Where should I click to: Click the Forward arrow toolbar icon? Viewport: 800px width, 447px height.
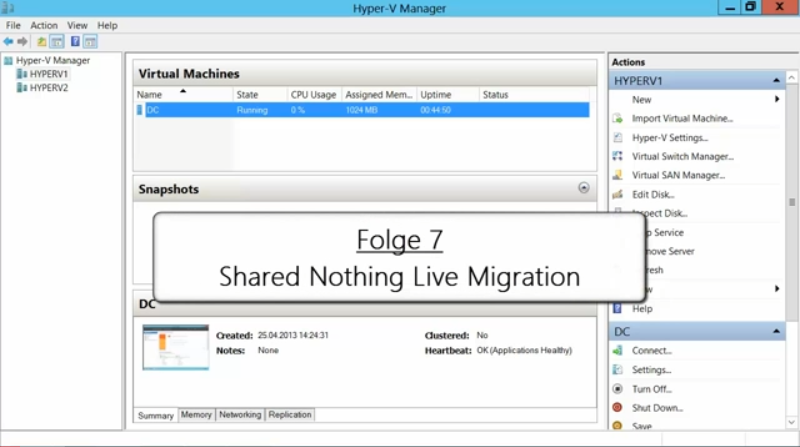tap(22, 41)
